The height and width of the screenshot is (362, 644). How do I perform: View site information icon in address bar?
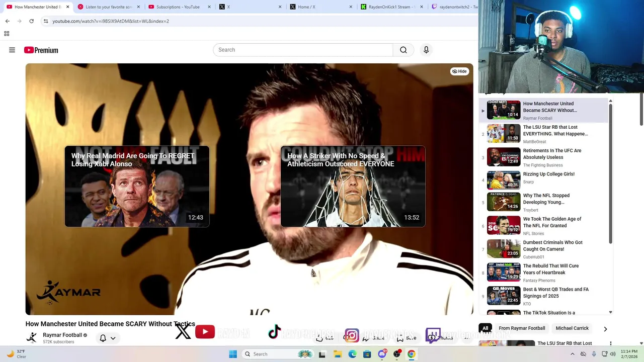(x=46, y=21)
